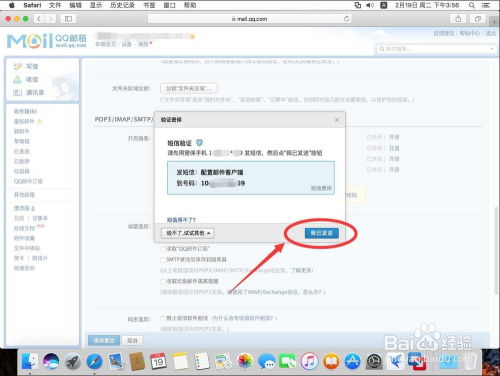500x376 pixels.
Task: Click the last 开启 link in service list
Action: click(x=394, y=169)
